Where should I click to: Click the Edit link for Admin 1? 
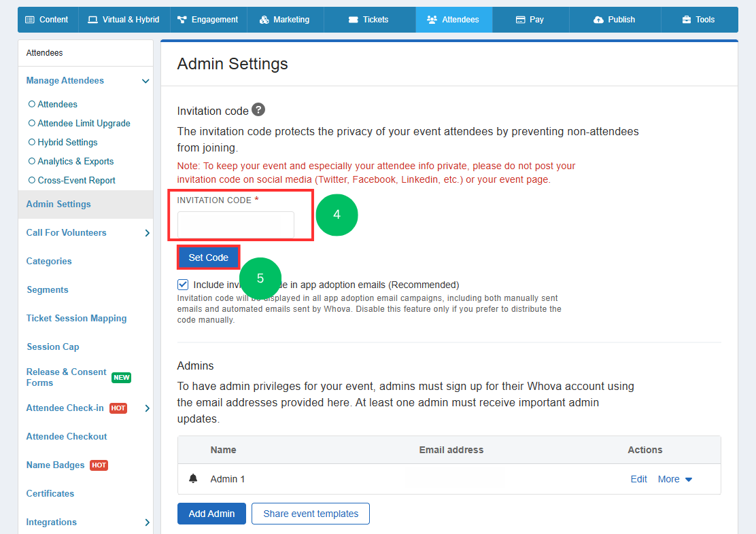[x=639, y=479]
